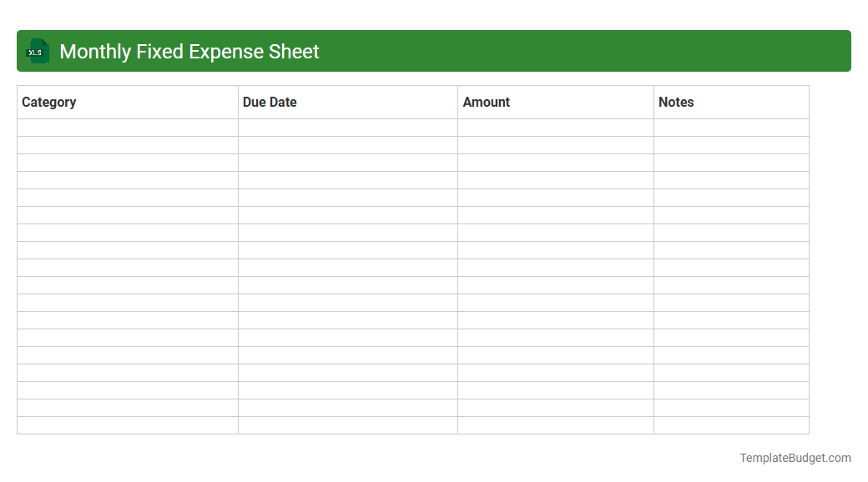Select the Notes column header

(676, 102)
